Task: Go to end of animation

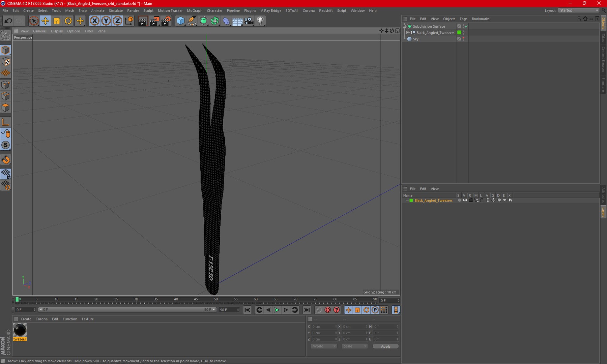Action: [307, 310]
